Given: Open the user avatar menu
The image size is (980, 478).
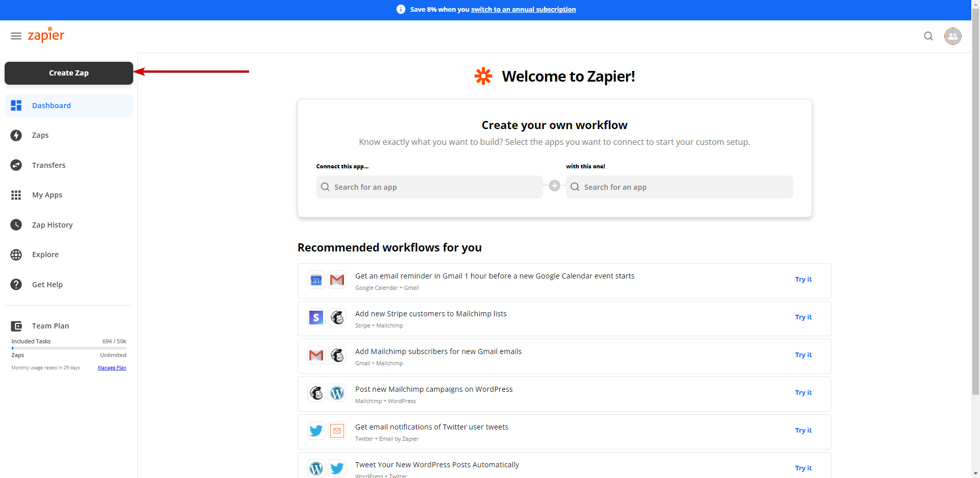Looking at the screenshot, I should 953,36.
